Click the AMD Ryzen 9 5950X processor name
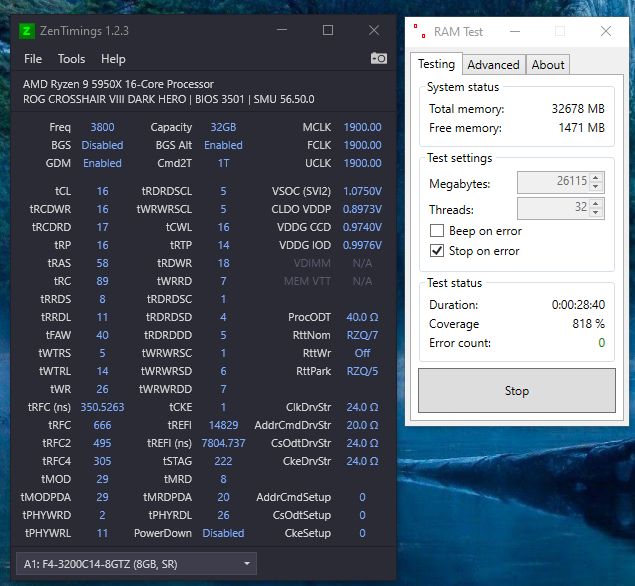The height and width of the screenshot is (586, 635). [x=118, y=84]
